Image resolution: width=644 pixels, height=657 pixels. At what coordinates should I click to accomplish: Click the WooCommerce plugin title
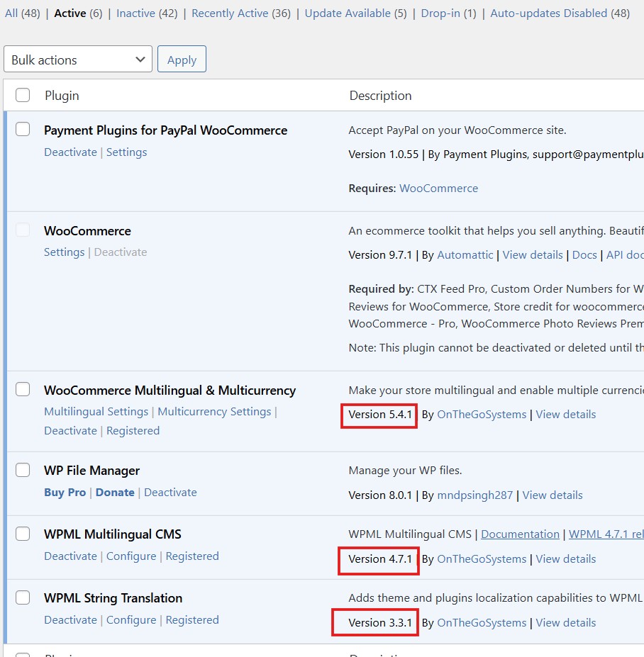click(x=87, y=231)
